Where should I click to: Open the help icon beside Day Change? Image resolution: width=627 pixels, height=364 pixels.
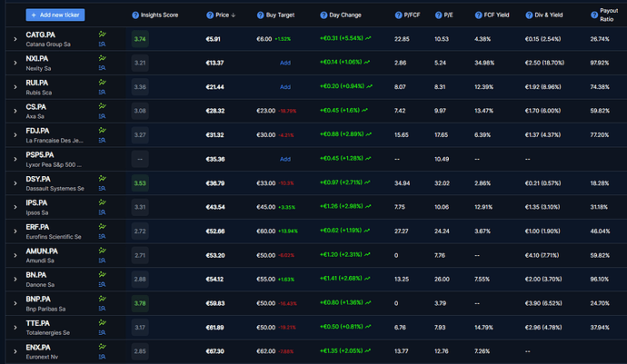click(323, 15)
